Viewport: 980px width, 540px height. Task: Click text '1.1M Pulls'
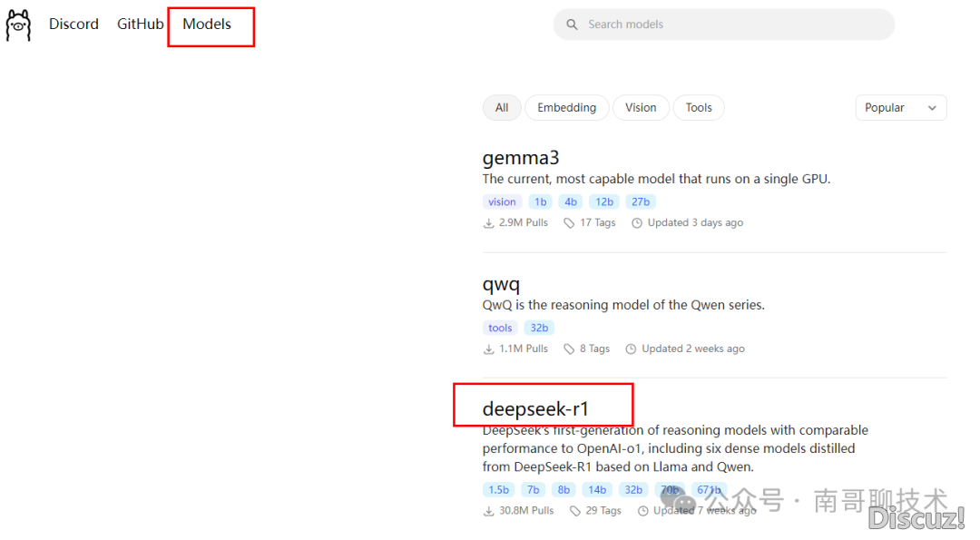tap(524, 349)
